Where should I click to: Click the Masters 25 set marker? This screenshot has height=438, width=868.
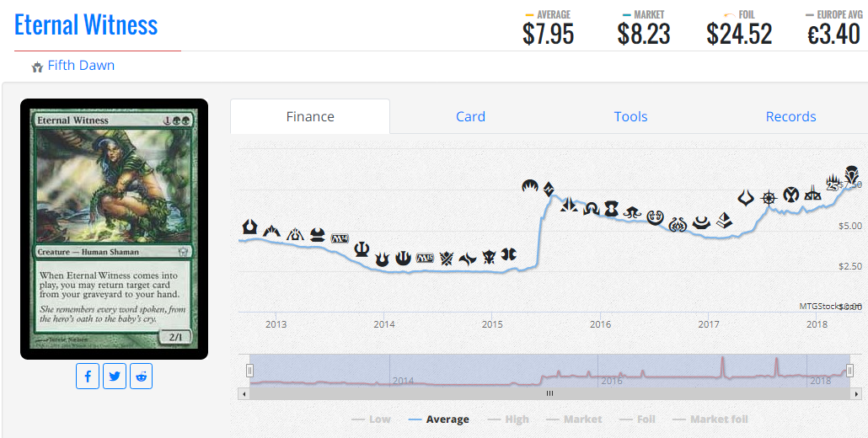click(x=833, y=183)
